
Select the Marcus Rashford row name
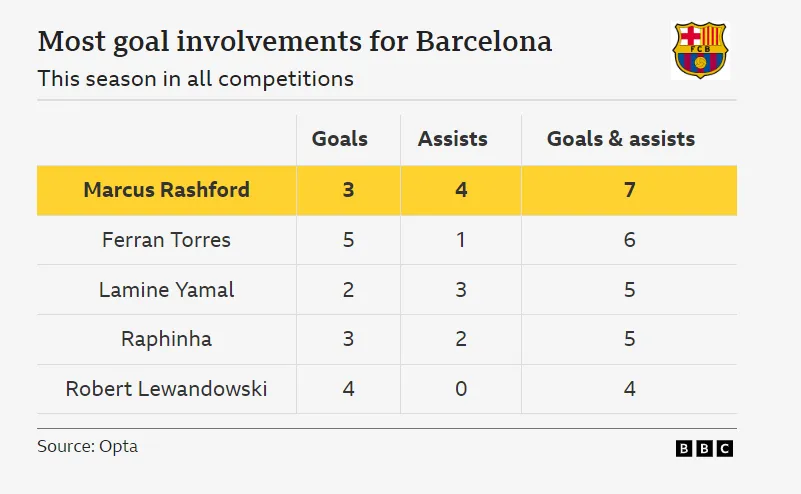167,190
